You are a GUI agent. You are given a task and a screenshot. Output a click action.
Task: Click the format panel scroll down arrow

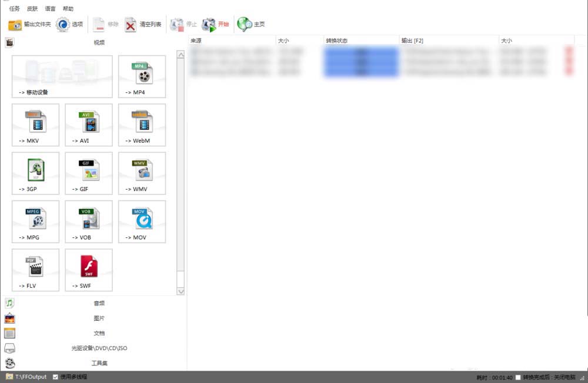tap(181, 291)
